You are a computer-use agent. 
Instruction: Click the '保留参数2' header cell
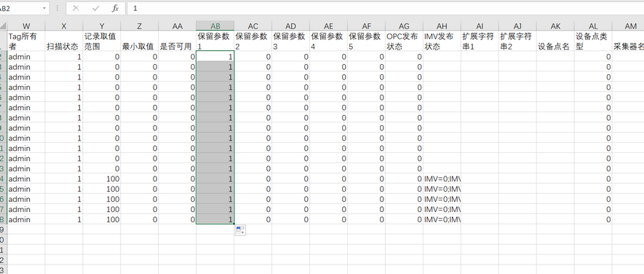(x=253, y=41)
